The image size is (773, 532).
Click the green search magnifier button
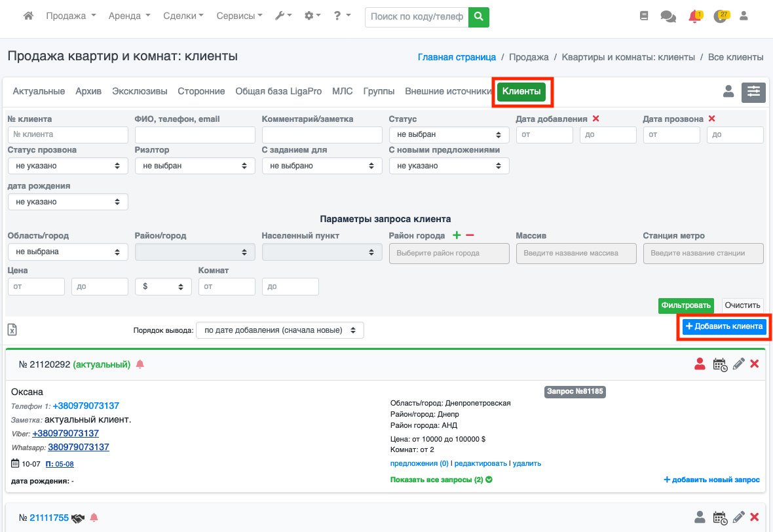(x=479, y=16)
